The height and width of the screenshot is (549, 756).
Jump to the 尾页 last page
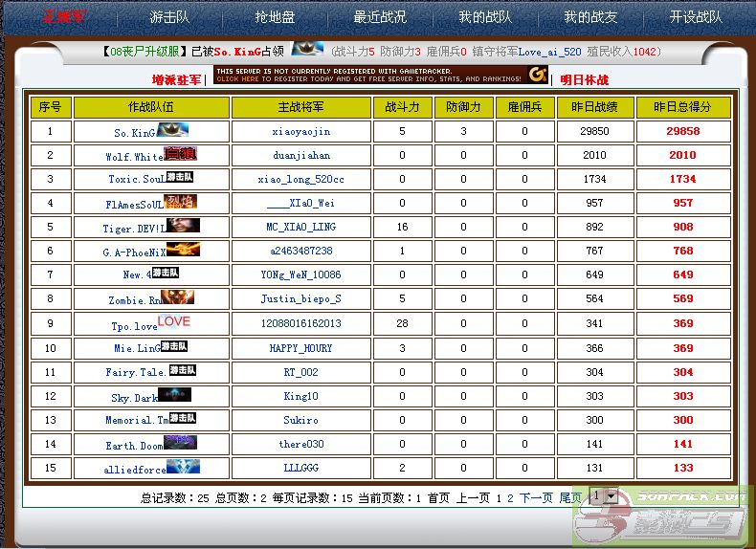point(569,498)
